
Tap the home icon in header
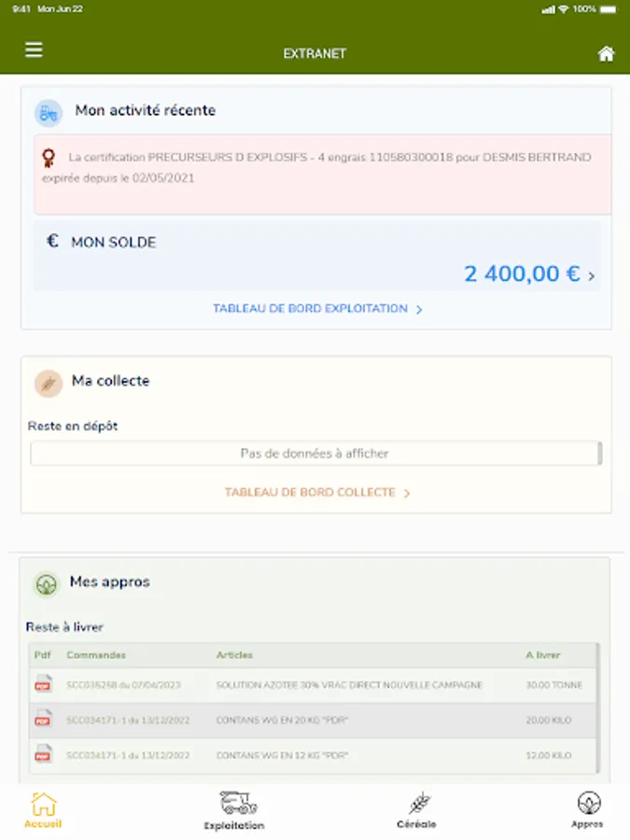tap(606, 54)
